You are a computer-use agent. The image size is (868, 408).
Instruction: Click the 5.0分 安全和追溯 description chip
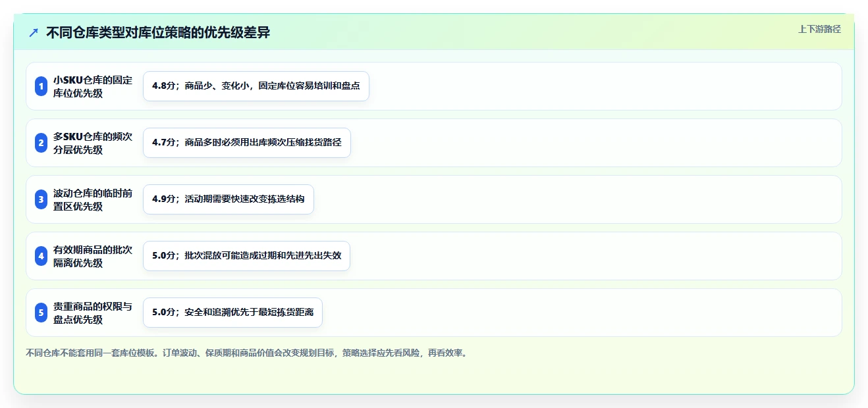pyautogui.click(x=232, y=313)
